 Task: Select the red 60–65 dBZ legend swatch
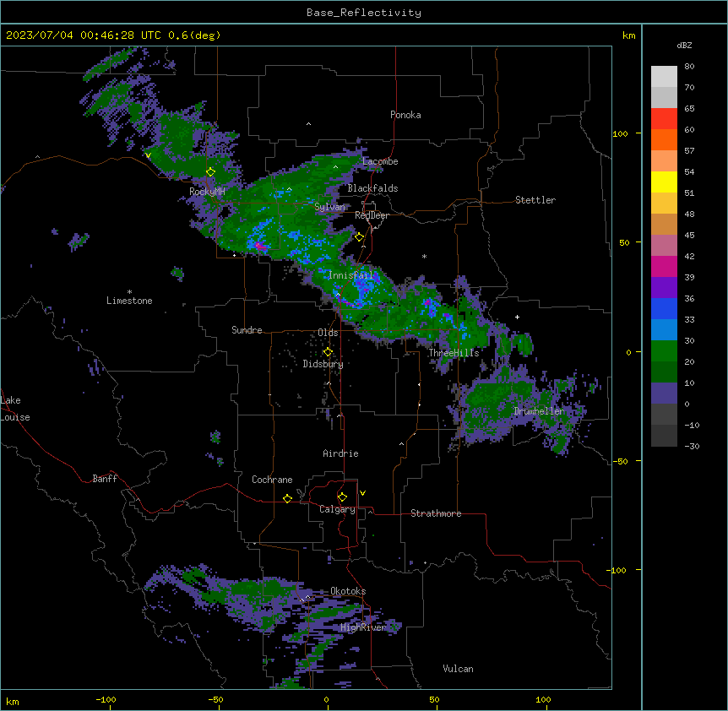[x=664, y=119]
